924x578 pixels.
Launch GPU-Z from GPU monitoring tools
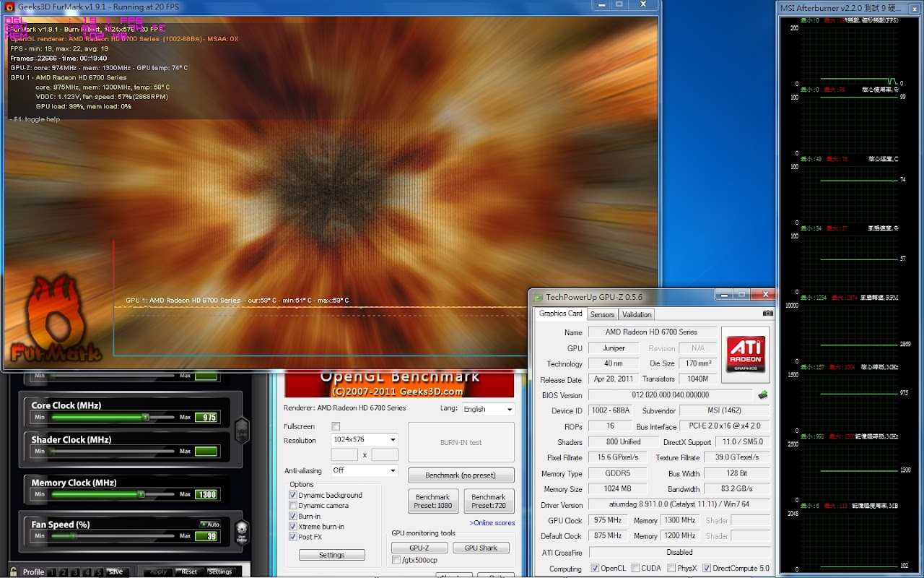[x=419, y=548]
